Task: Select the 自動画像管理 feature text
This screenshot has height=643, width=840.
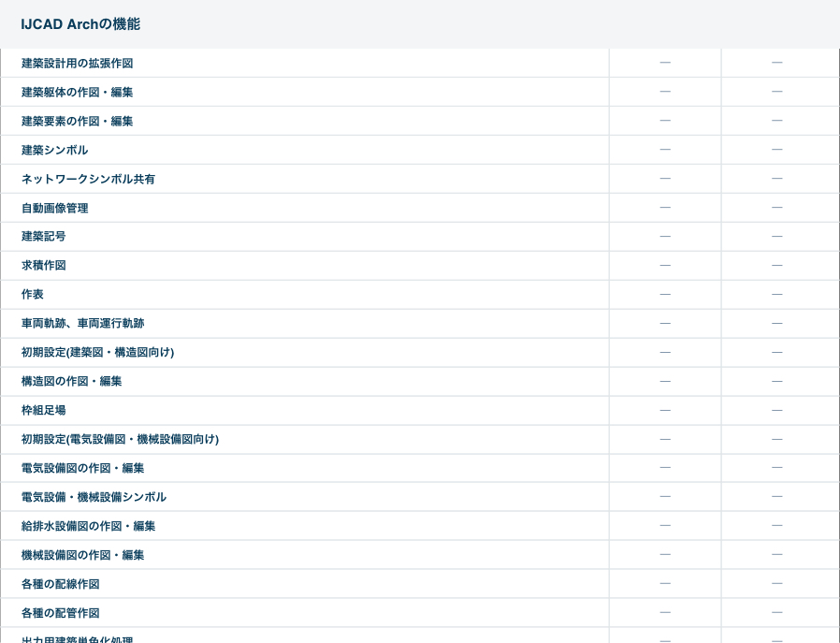Action: pos(54,209)
